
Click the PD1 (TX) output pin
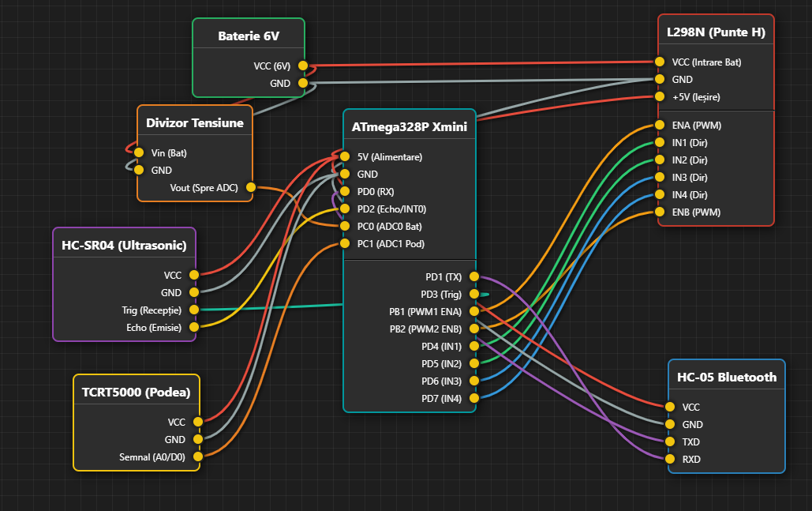[x=473, y=276]
